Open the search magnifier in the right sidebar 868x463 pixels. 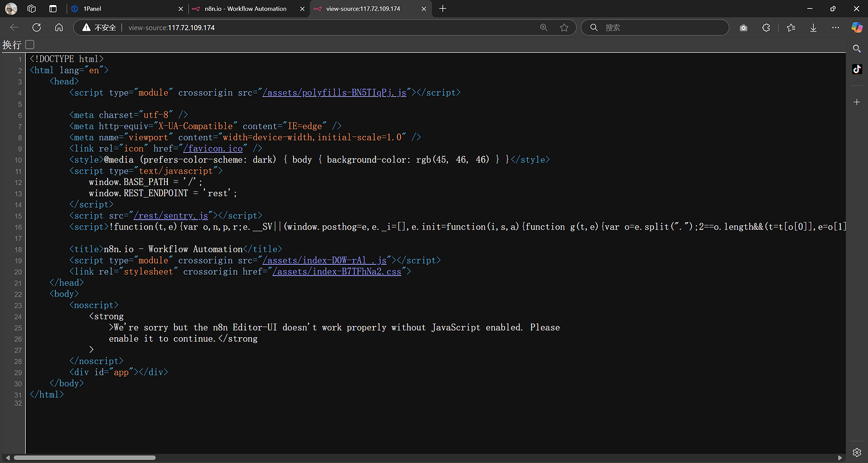point(856,48)
